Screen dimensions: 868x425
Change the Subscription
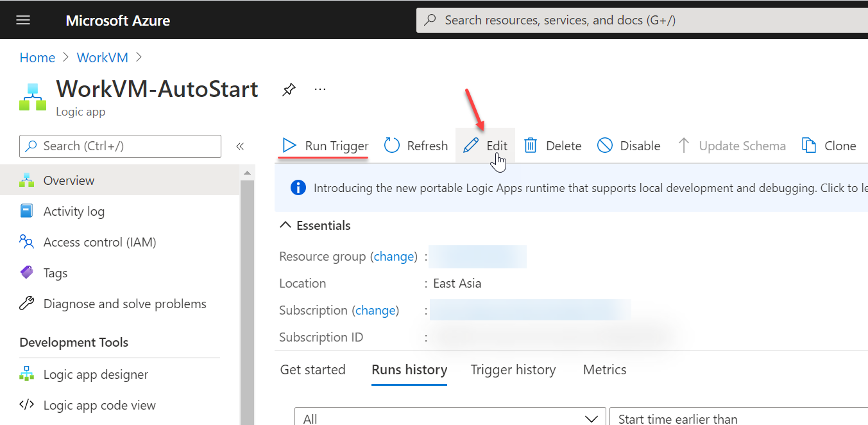pyautogui.click(x=375, y=310)
